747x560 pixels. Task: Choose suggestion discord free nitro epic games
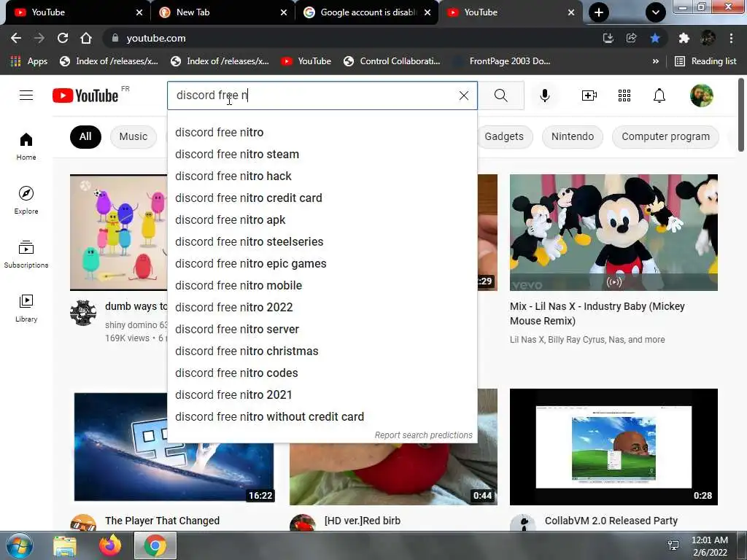click(x=322, y=264)
